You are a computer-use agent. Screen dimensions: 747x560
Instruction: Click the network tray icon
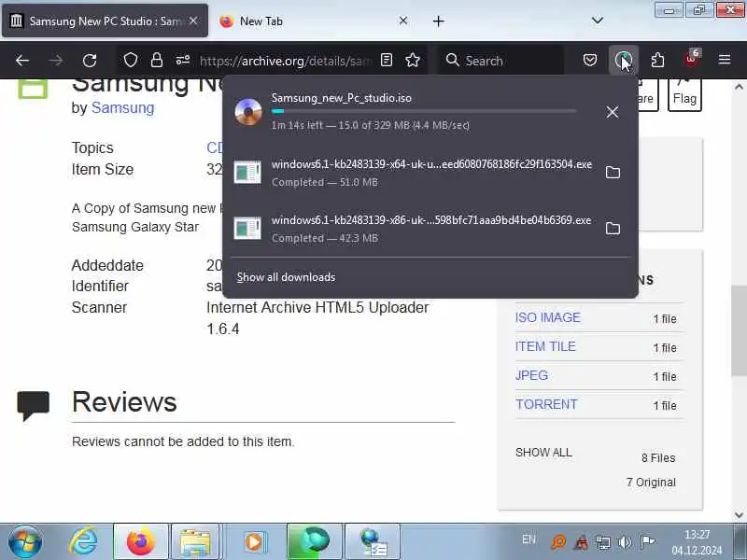pos(603,542)
